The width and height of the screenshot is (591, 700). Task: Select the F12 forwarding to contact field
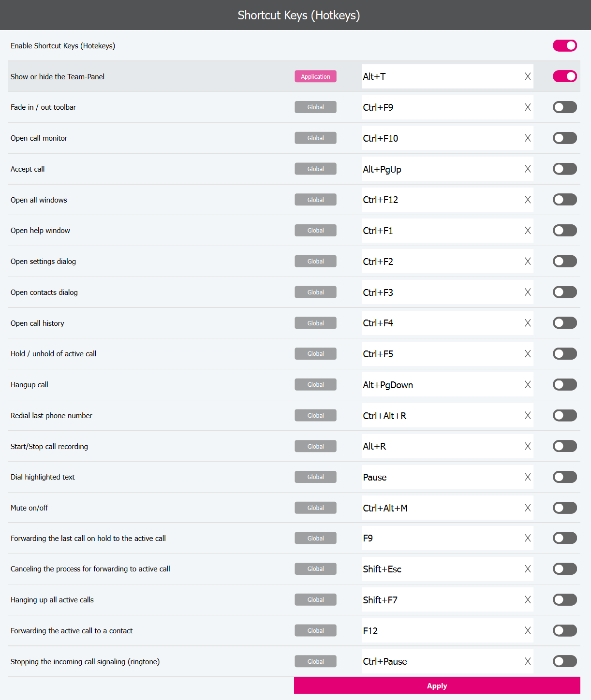(x=440, y=631)
